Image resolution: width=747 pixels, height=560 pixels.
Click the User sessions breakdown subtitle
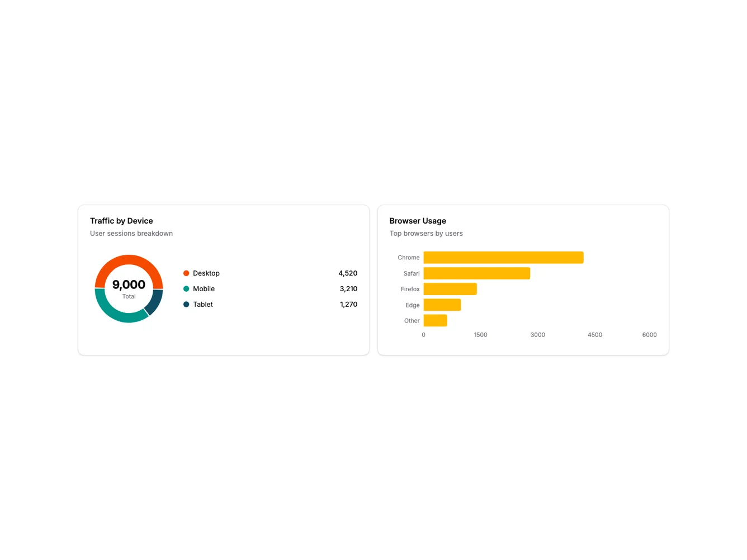pos(131,233)
